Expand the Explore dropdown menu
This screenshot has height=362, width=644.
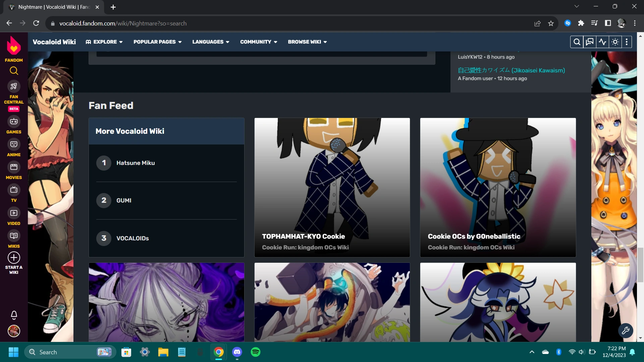click(104, 42)
